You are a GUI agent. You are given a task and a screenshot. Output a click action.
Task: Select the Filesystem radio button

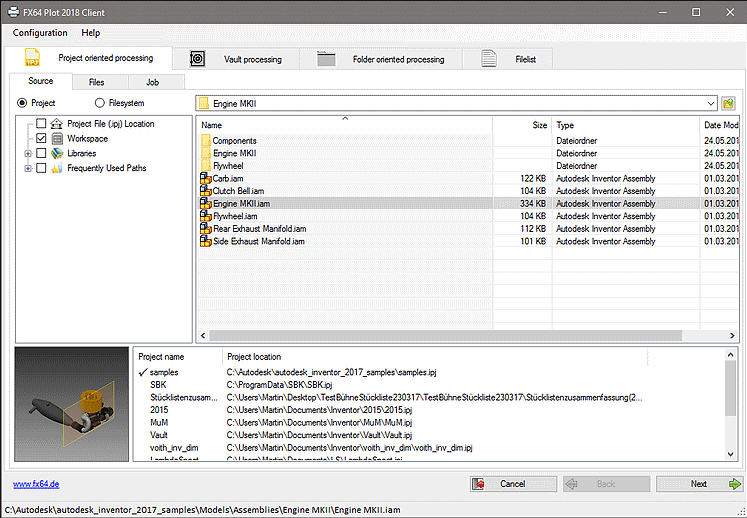[x=100, y=103]
